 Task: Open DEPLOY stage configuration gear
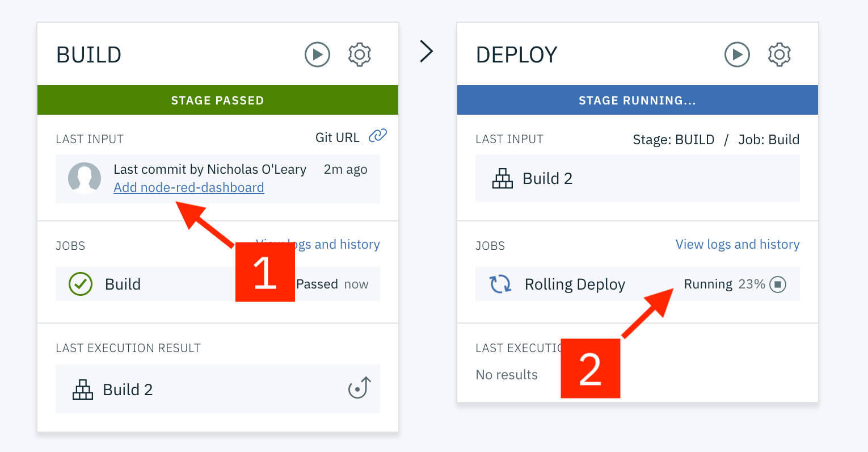[x=779, y=55]
